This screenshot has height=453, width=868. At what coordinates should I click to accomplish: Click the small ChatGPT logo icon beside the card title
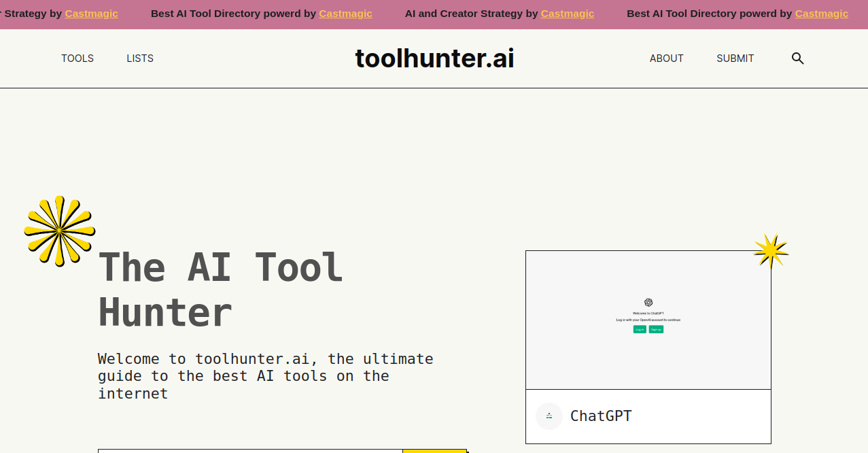549,416
